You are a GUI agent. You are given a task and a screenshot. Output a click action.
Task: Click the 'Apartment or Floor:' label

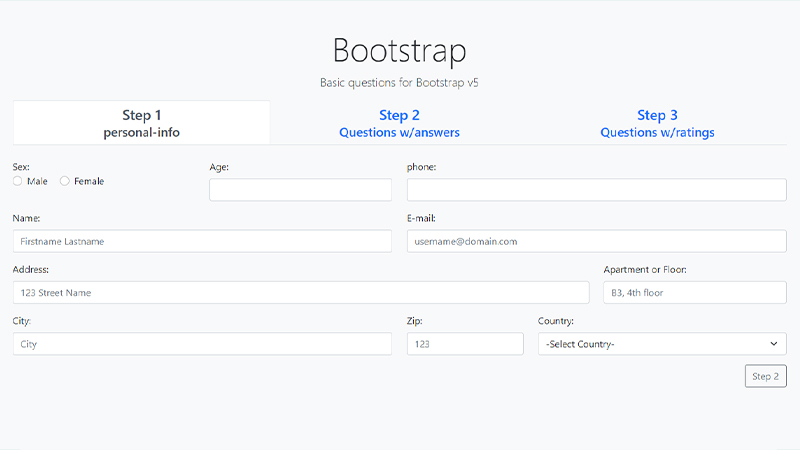point(645,269)
